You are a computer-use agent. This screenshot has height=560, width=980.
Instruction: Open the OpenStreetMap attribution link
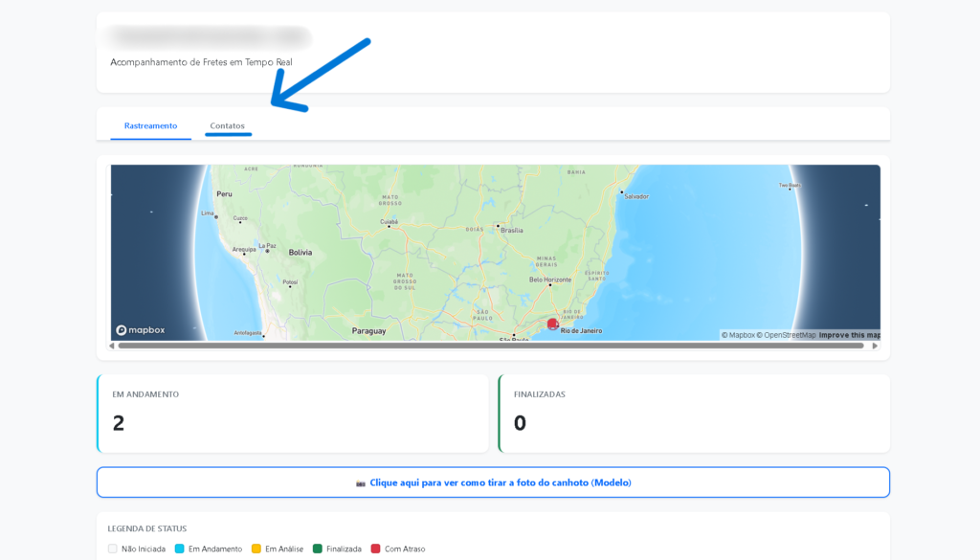786,335
